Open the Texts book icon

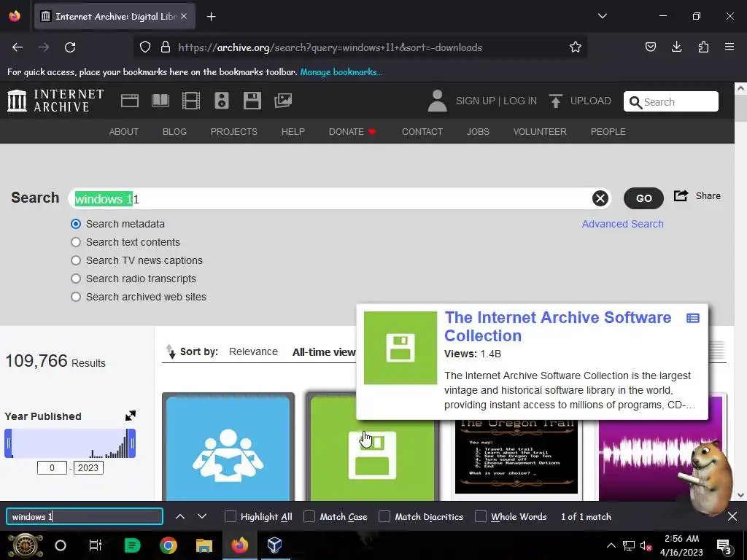coord(160,101)
